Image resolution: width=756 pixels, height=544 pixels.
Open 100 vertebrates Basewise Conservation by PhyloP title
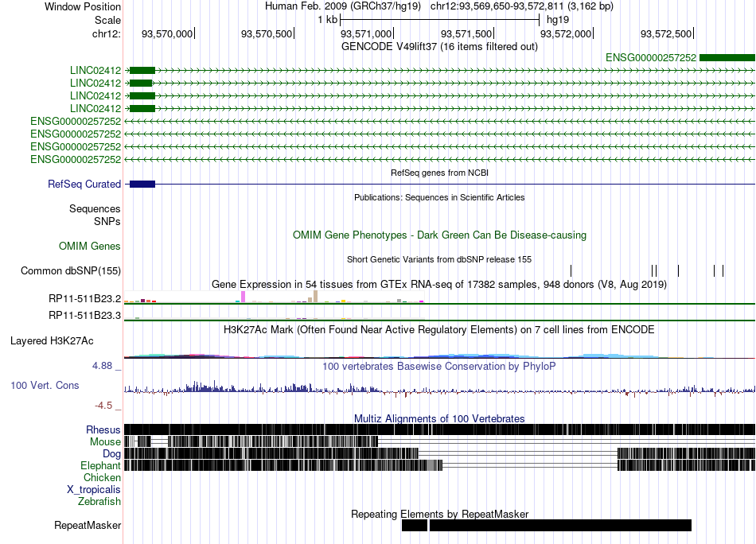[439, 366]
